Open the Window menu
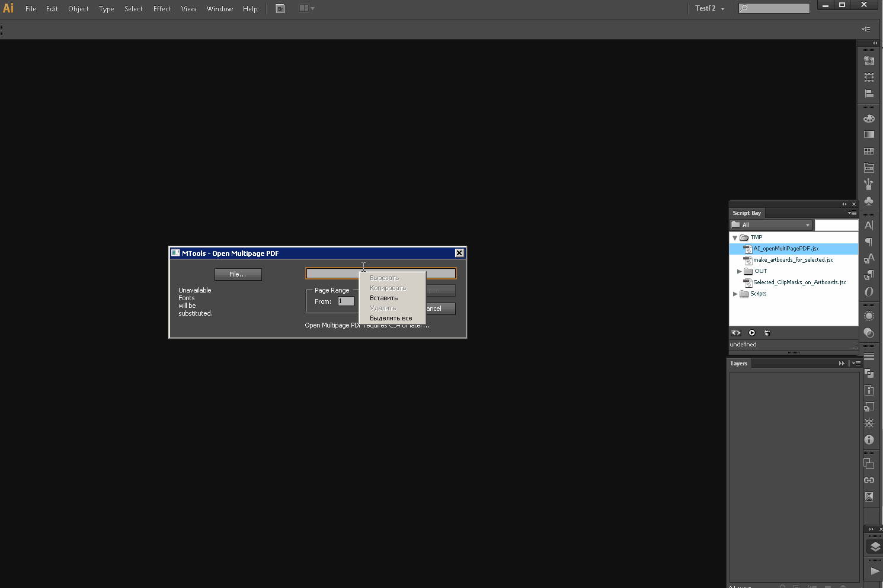This screenshot has height=588, width=883. click(x=220, y=9)
